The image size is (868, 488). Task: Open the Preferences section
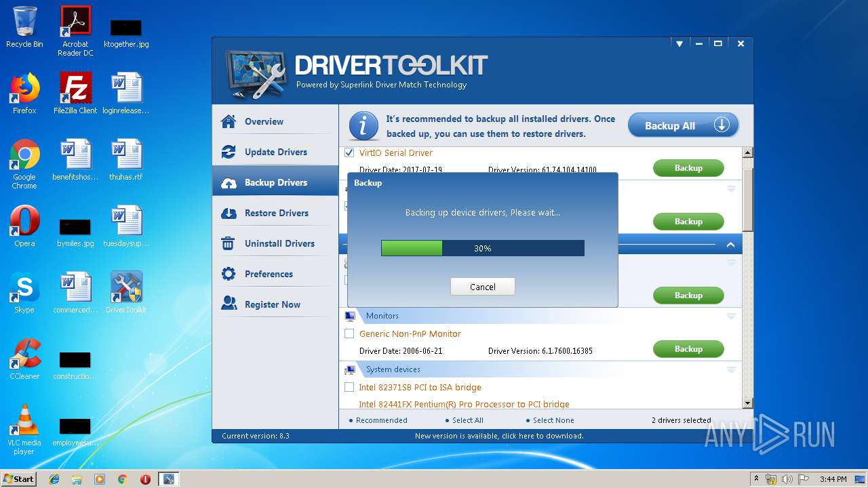(275, 274)
